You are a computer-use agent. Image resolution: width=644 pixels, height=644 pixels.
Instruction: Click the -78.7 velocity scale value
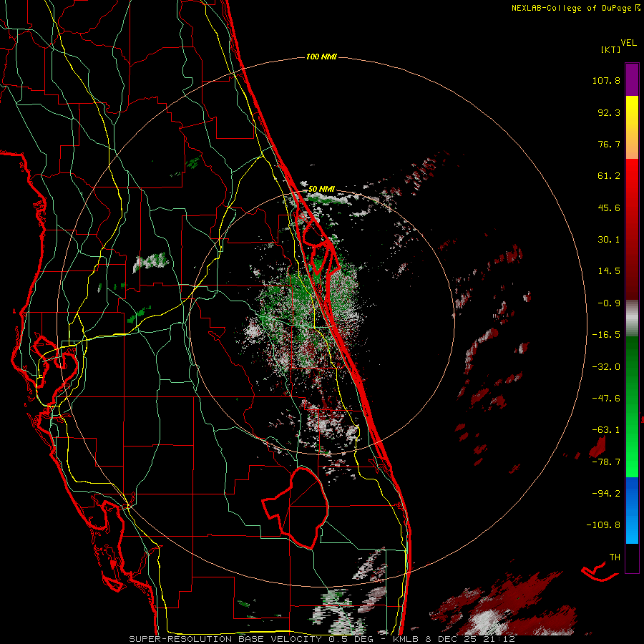pos(606,462)
